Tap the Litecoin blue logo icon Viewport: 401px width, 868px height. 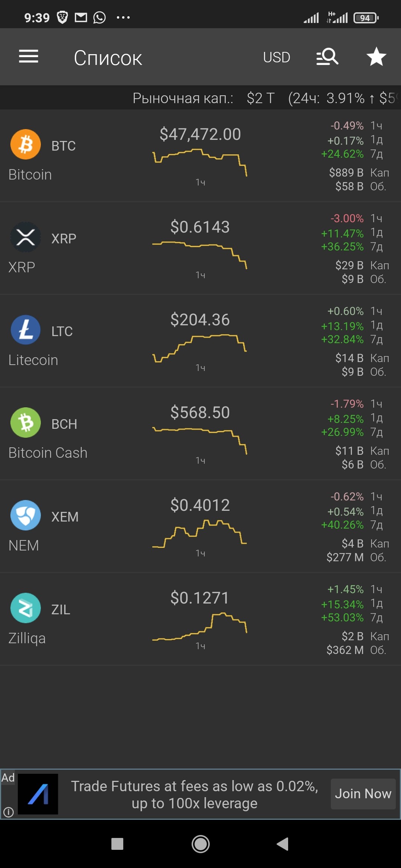click(26, 330)
